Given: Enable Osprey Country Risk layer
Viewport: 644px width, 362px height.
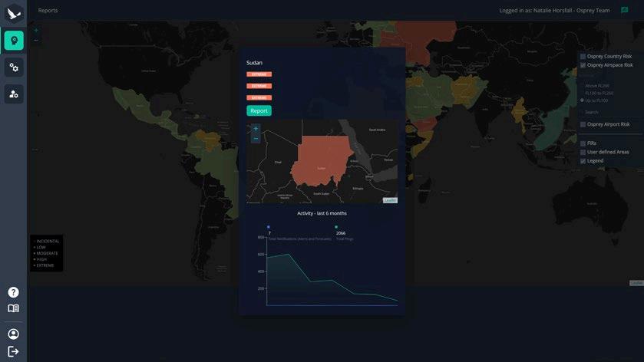Looking at the screenshot, I should coord(583,57).
